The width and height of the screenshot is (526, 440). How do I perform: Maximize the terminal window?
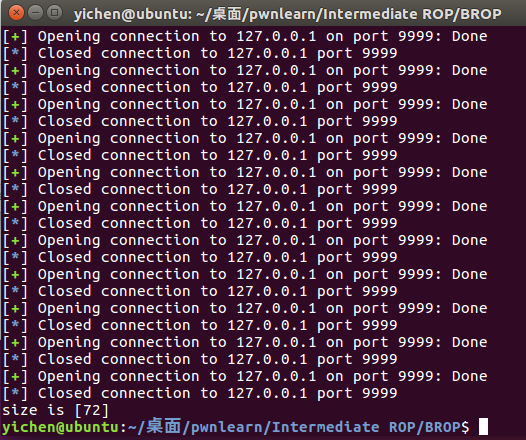pos(54,13)
